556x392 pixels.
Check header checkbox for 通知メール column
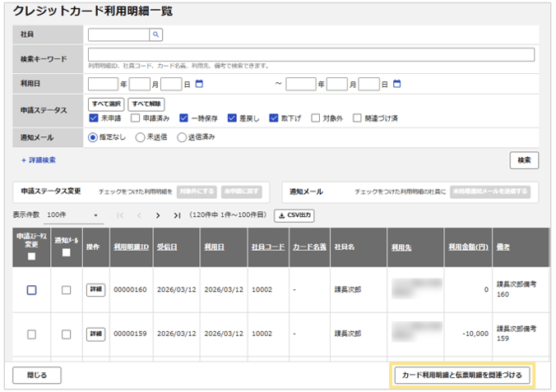[x=66, y=252]
